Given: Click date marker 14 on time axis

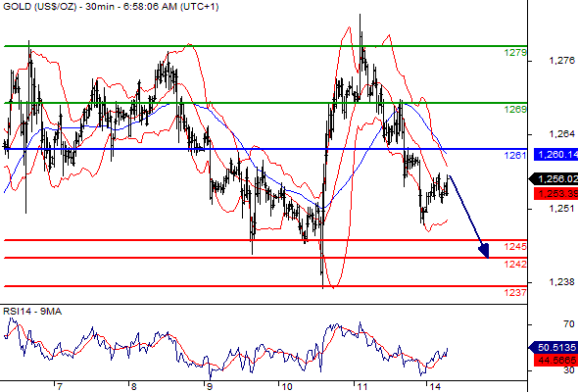Looking at the screenshot, I should point(435,386).
